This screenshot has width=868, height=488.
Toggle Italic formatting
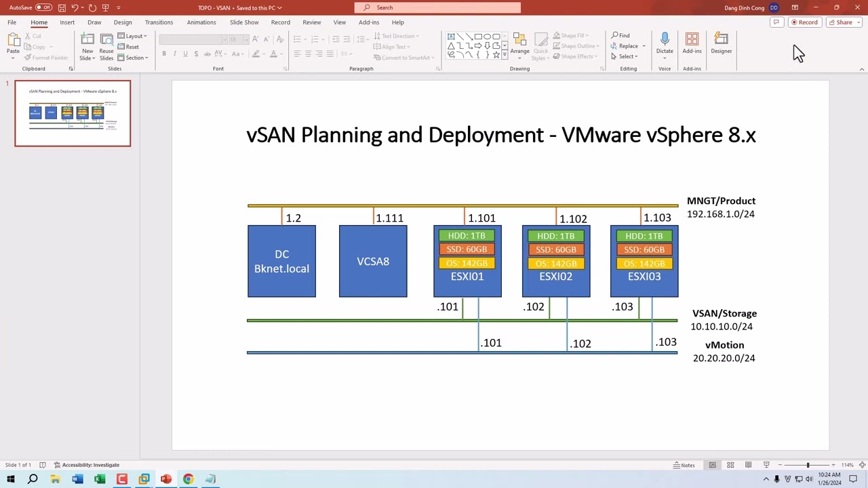pyautogui.click(x=175, y=54)
